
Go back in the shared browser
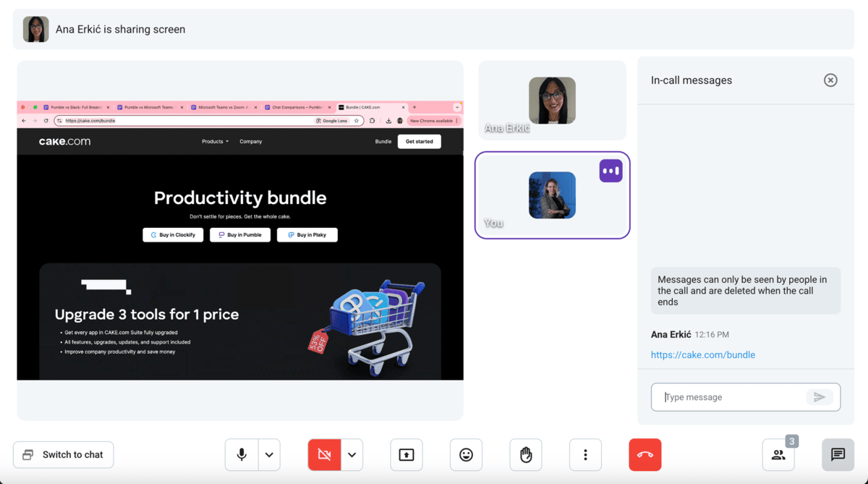pyautogui.click(x=24, y=121)
